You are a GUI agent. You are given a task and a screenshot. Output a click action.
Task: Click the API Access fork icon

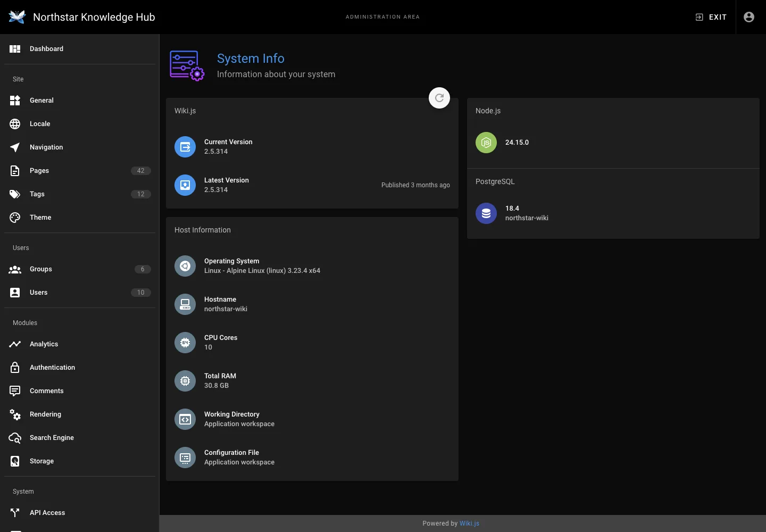(15, 513)
